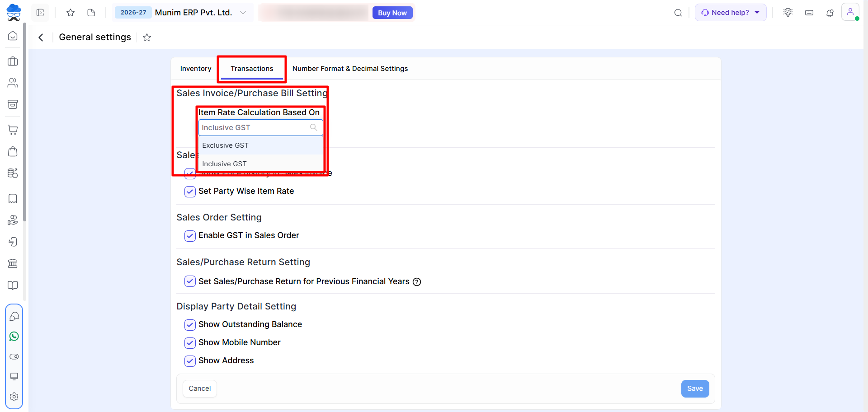868x412 pixels.
Task: Uncheck Show Mobile Number checkbox
Action: pyautogui.click(x=190, y=343)
